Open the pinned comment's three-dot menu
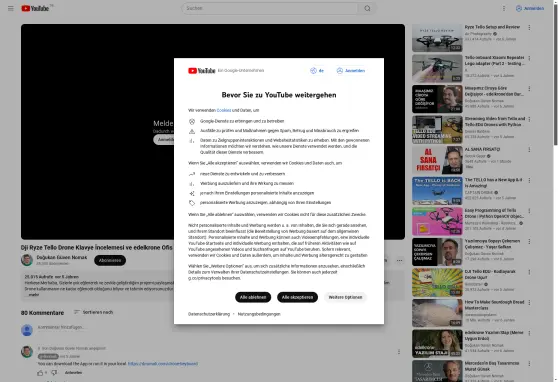Image resolution: width=558 pixels, height=382 pixels. 399,352
